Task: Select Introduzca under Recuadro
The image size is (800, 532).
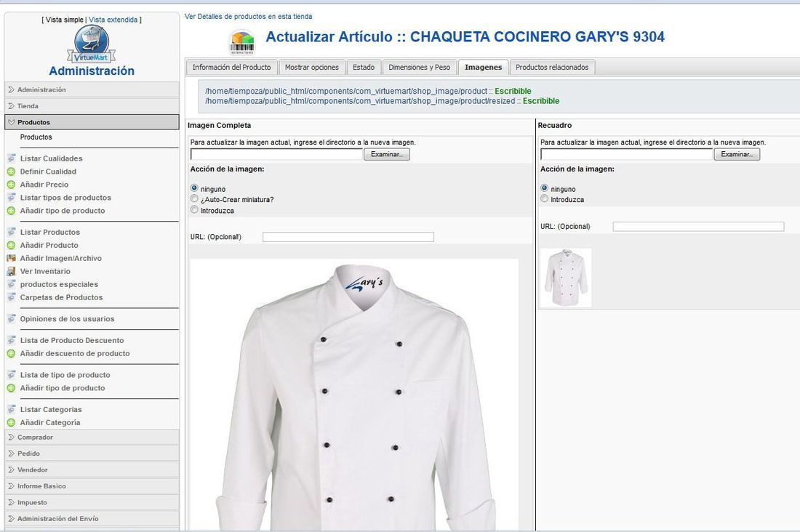Action: pos(545,199)
